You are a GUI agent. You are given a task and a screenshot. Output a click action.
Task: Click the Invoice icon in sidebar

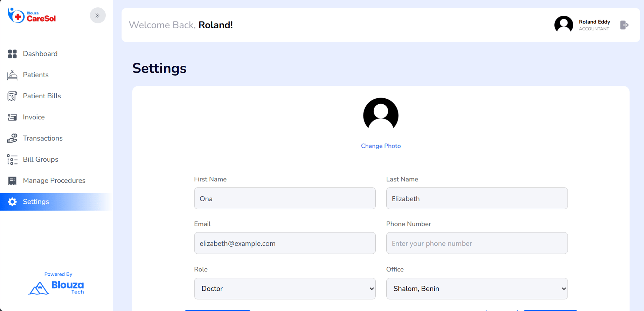(12, 117)
